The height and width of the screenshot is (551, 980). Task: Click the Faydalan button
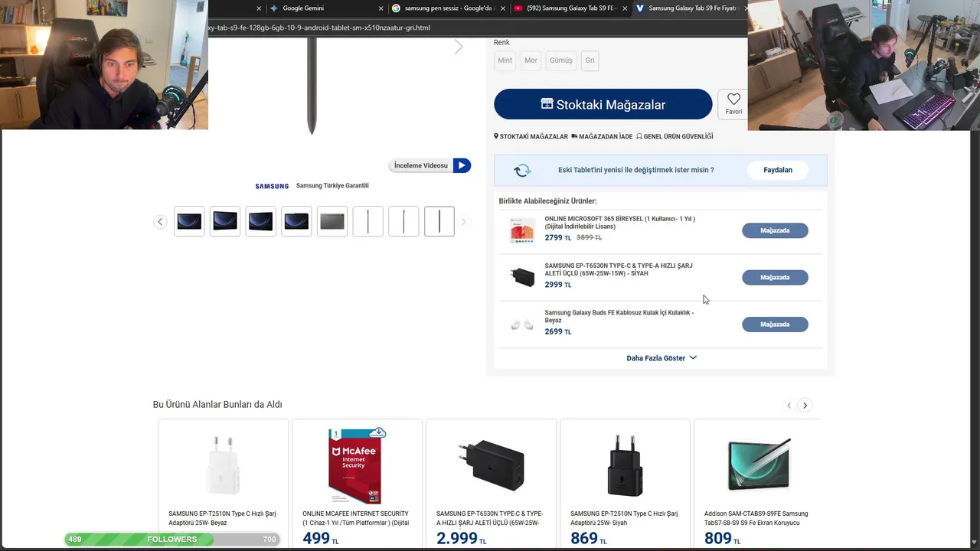(778, 170)
